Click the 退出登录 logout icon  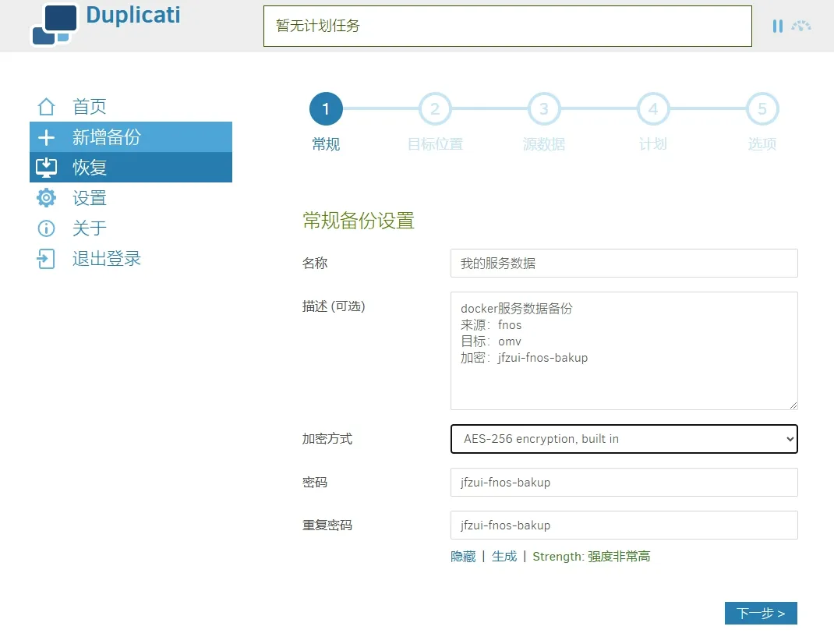tap(47, 259)
